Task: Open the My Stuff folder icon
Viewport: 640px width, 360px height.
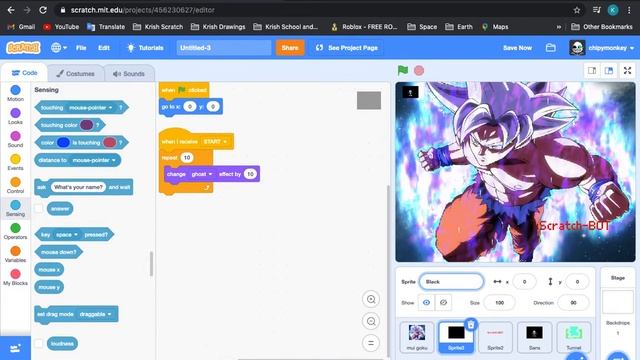Action: click(551, 48)
